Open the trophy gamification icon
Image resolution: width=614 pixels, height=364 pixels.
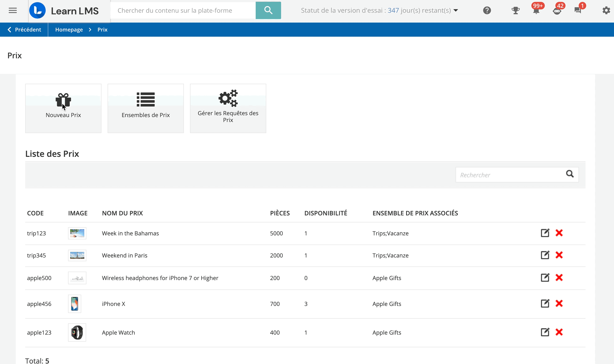pos(515,11)
